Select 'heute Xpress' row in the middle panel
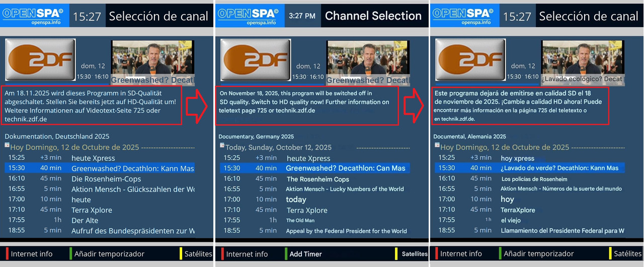Image resolution: width=644 pixels, height=267 pixels. (x=314, y=158)
